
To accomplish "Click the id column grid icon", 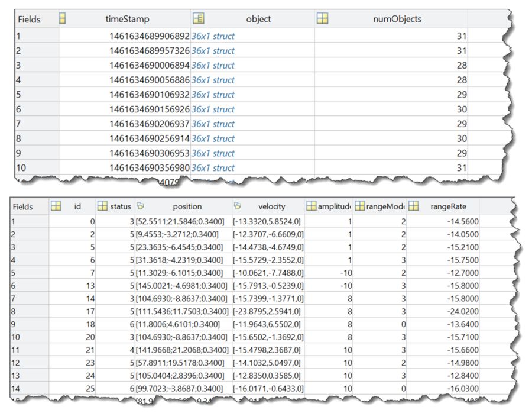I will click(x=56, y=206).
